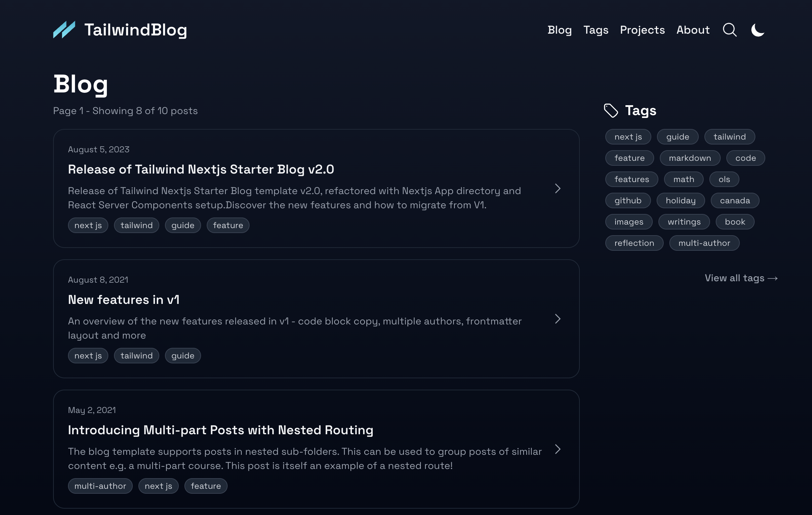The image size is (812, 515).
Task: Open New features in v1 chevron arrow
Action: [x=558, y=319]
